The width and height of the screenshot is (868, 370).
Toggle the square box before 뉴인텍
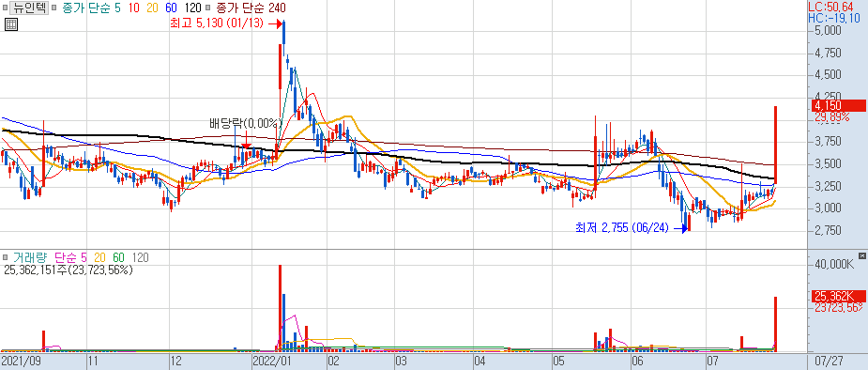click(x=6, y=8)
